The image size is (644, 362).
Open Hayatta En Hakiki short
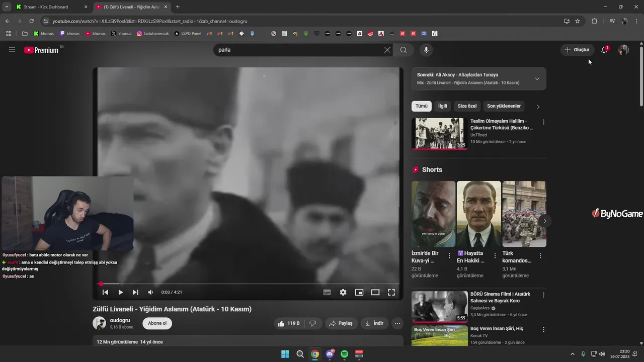tap(479, 214)
